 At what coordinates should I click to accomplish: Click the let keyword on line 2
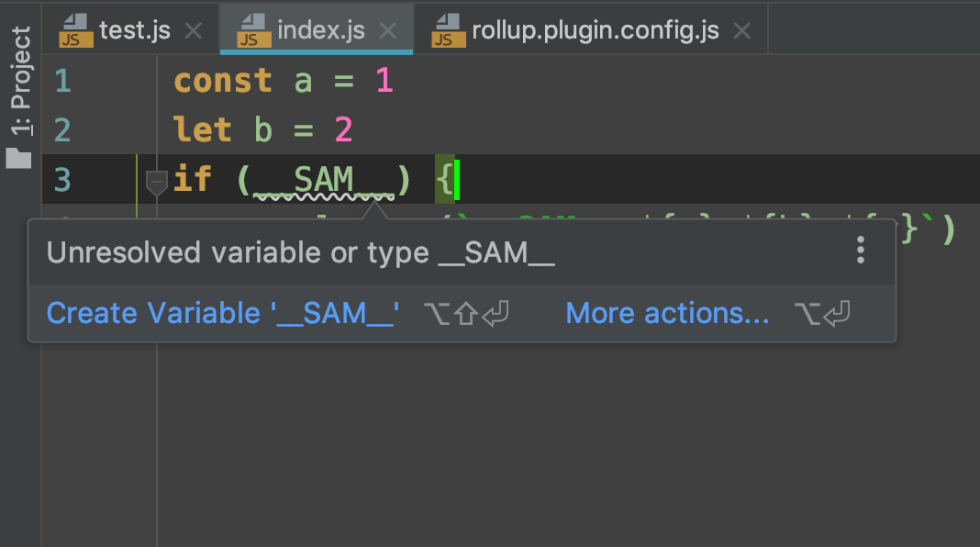(x=203, y=130)
